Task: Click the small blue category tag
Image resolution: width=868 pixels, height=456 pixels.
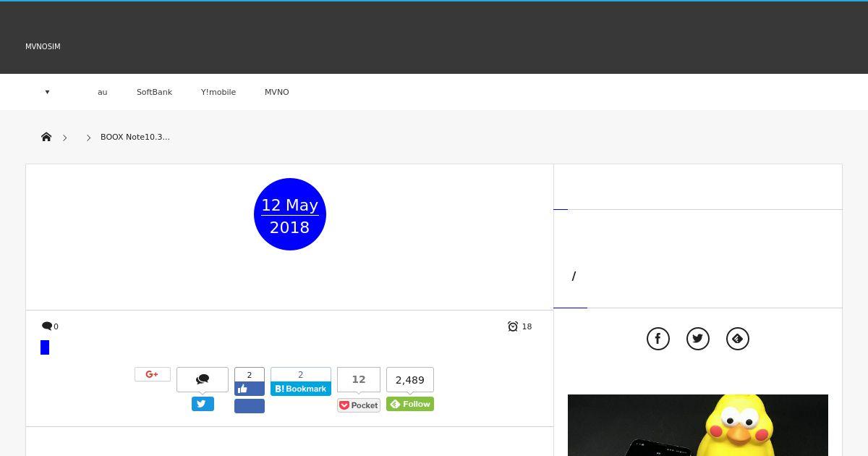Action: (x=45, y=348)
